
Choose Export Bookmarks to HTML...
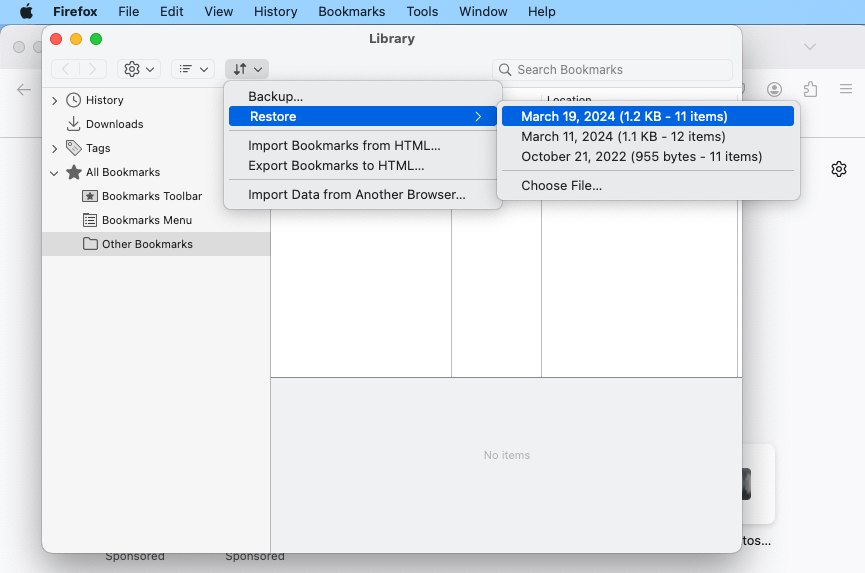[x=363, y=165]
